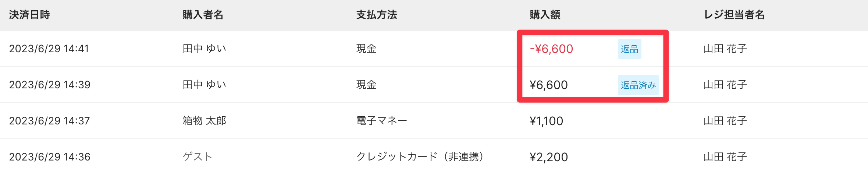Open the 2023/6/29 14:36 transaction row
Screen dimensions: 868x173
tap(50, 157)
